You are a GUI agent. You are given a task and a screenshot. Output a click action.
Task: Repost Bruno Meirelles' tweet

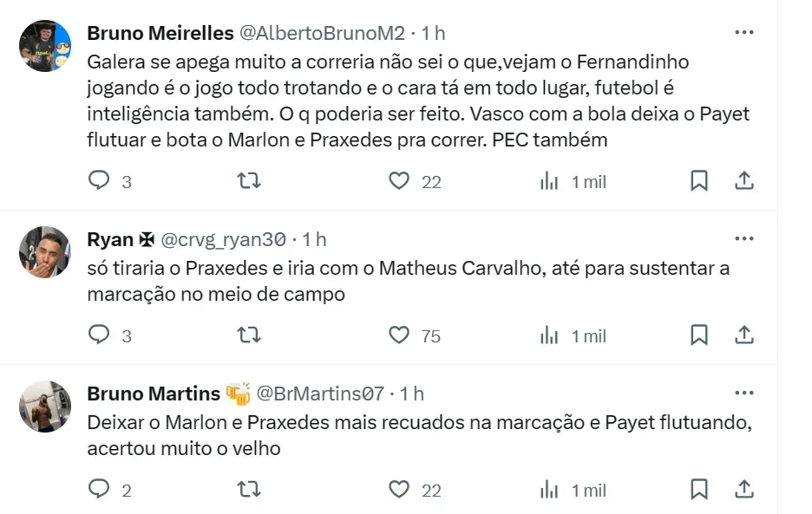point(249,180)
